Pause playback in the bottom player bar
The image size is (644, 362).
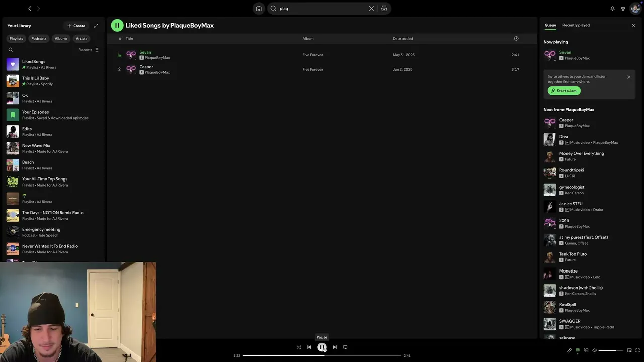tap(322, 347)
